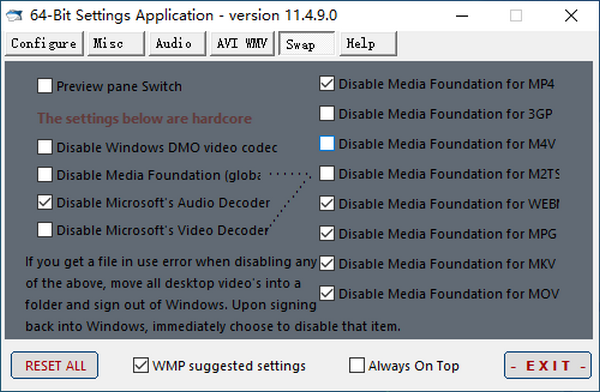Viewport: 600px width, 392px height.
Task: Uncheck WMP suggested settings
Action: point(141,365)
